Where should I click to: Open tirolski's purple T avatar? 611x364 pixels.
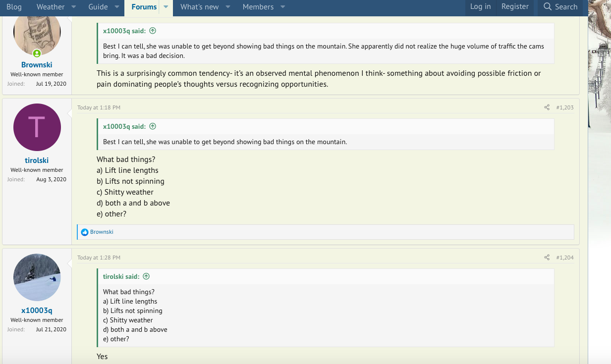[37, 127]
